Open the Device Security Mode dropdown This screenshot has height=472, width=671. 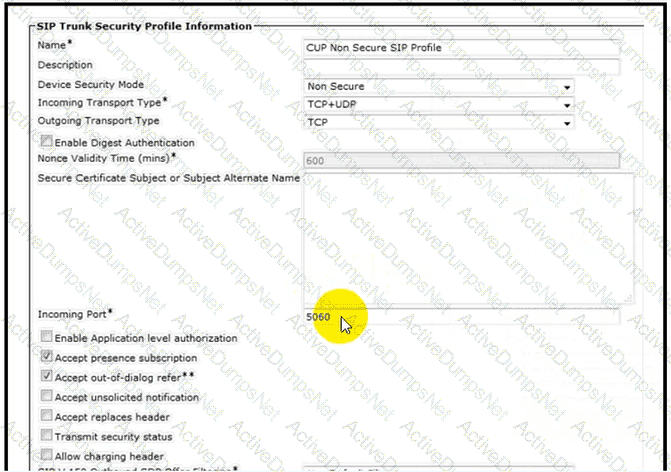(x=438, y=87)
